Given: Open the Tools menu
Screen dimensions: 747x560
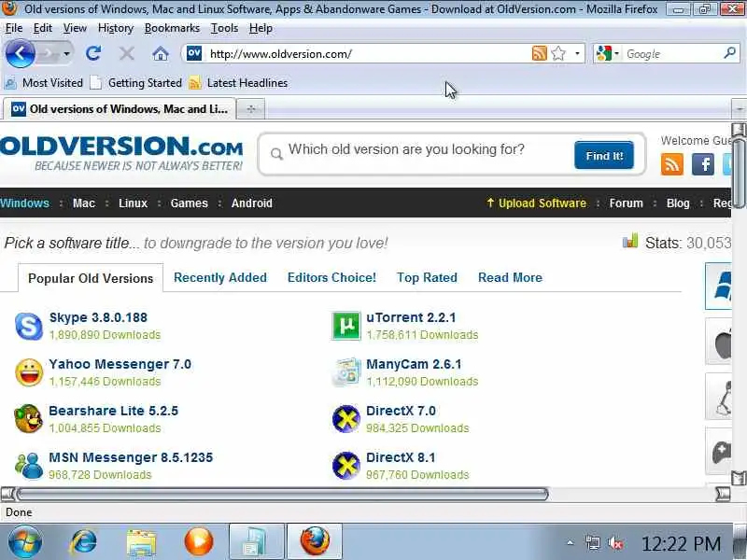Looking at the screenshot, I should click(x=224, y=28).
